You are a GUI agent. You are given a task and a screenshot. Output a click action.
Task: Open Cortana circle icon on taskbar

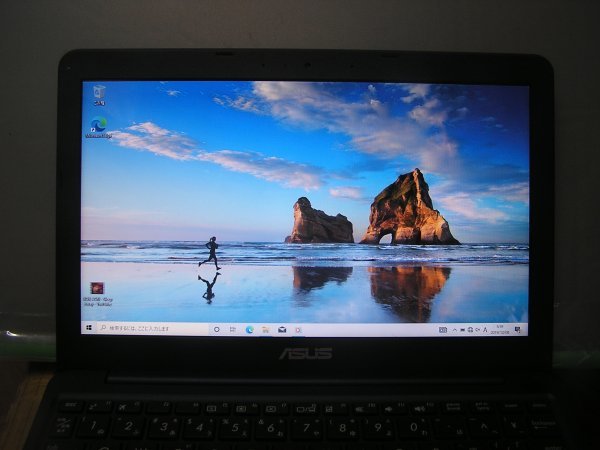[x=217, y=329]
